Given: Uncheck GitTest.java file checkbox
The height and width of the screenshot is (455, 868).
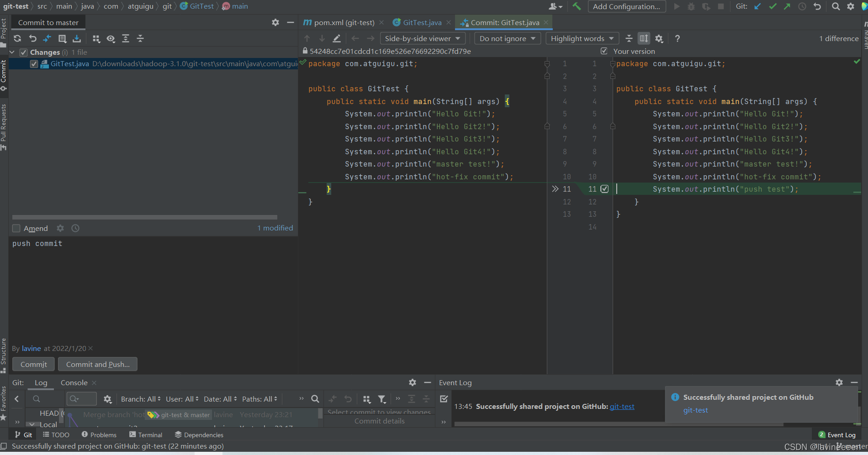Looking at the screenshot, I should [x=34, y=64].
